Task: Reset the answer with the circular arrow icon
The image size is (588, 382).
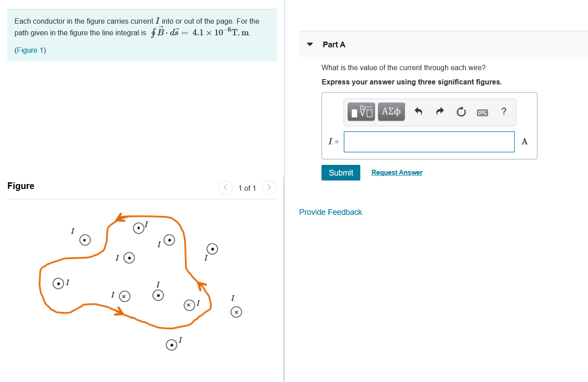Action: coord(460,112)
